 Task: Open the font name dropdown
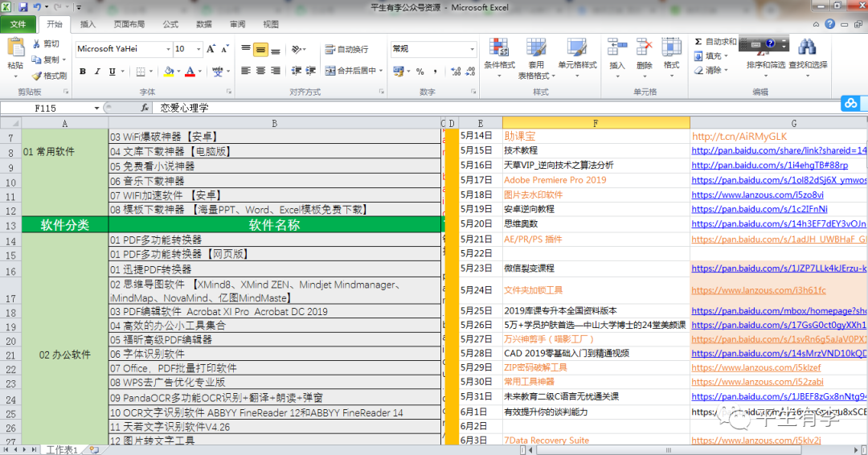coord(168,49)
